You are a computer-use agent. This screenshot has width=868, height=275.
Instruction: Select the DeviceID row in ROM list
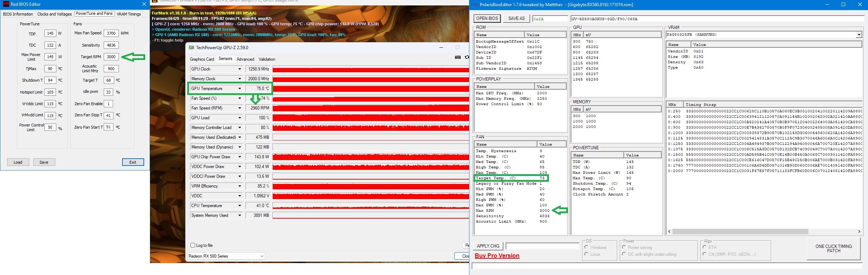(520, 52)
